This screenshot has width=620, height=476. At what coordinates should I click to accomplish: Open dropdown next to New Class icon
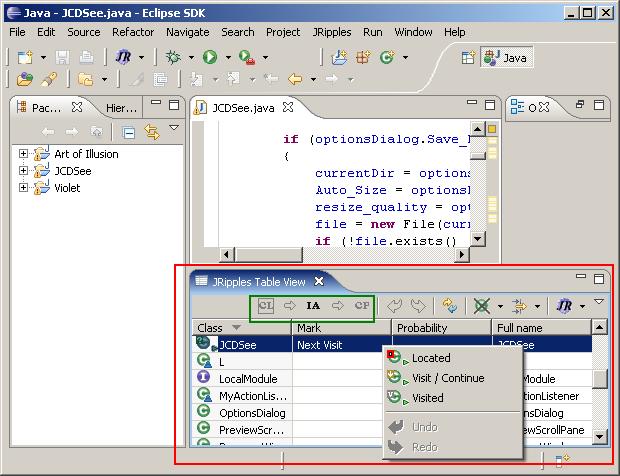pos(405,58)
